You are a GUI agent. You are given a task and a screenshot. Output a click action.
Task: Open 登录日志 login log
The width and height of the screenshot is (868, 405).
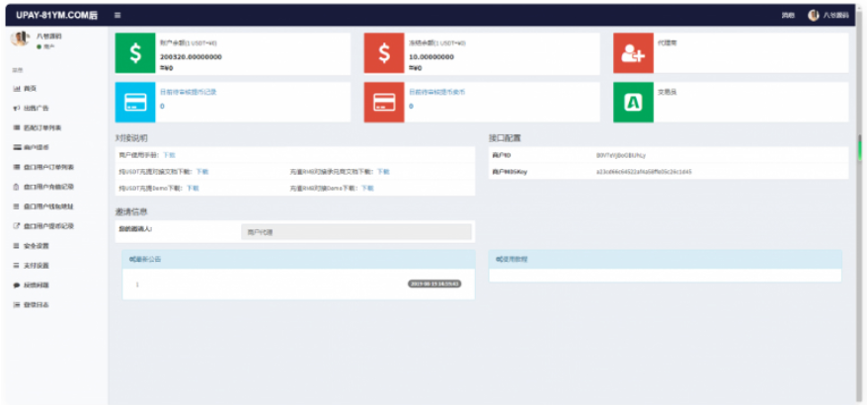click(31, 305)
